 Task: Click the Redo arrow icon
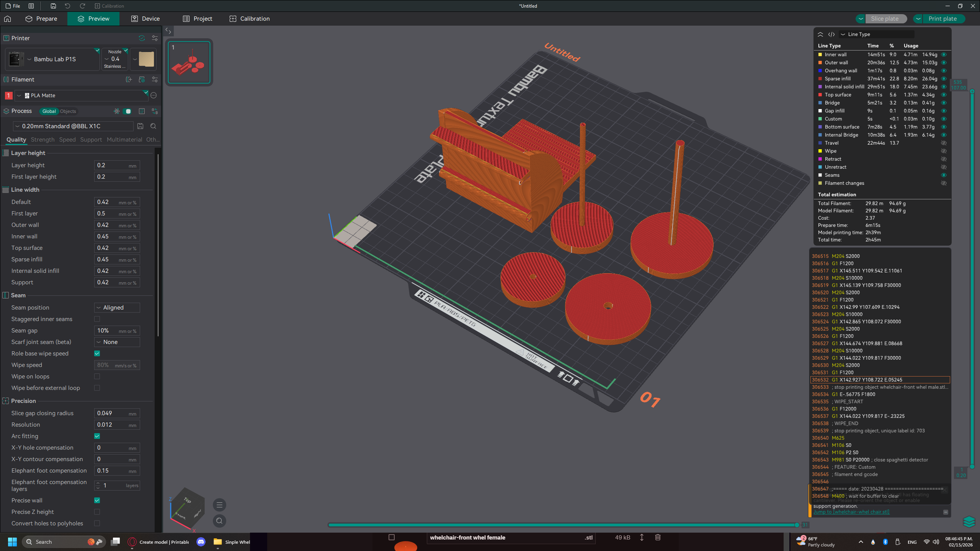(x=82, y=6)
